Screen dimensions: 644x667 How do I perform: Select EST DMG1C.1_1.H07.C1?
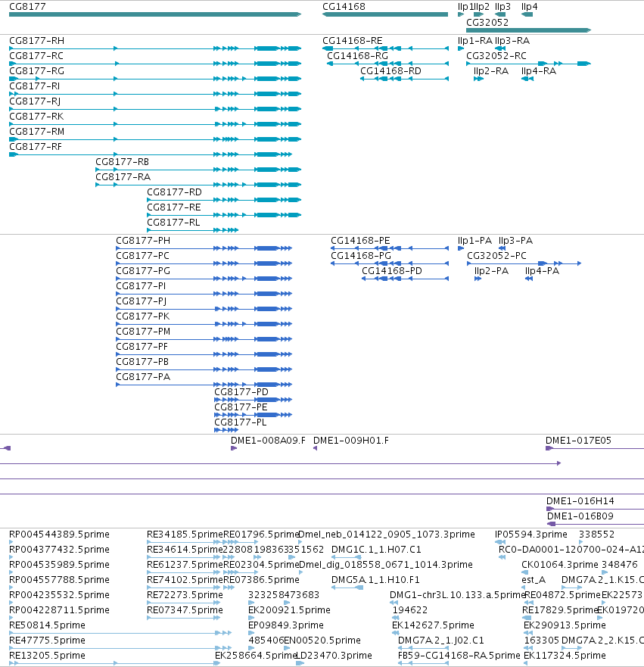[x=376, y=550]
